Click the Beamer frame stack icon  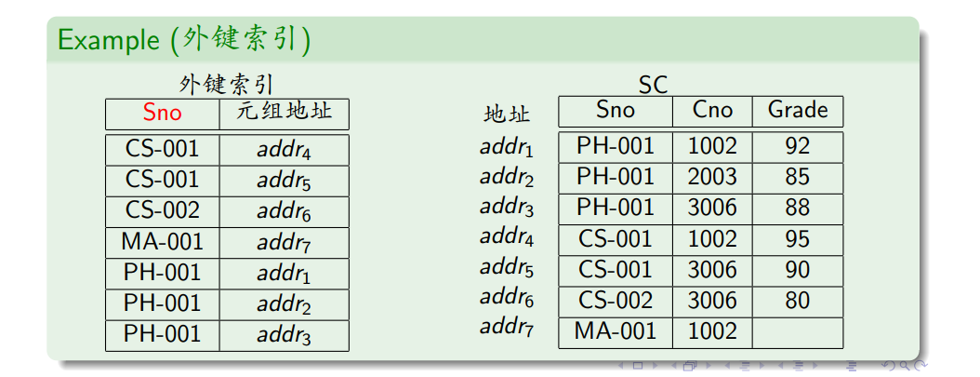691,366
